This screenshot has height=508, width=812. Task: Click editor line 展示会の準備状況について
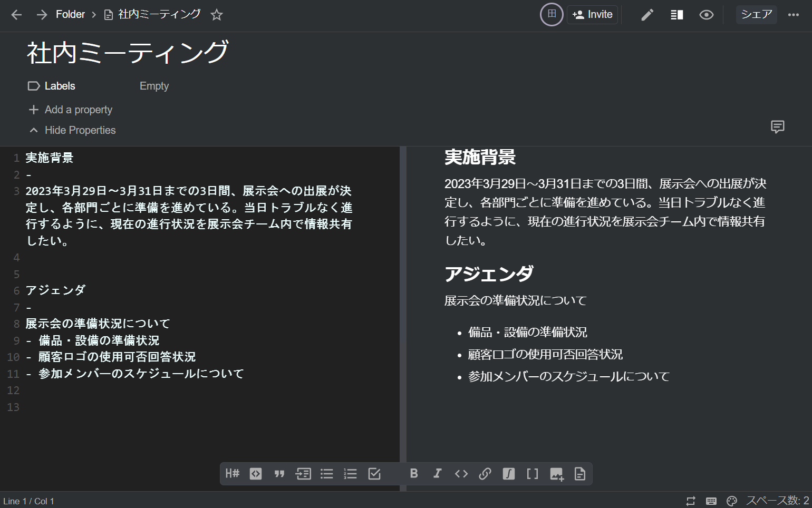click(98, 324)
